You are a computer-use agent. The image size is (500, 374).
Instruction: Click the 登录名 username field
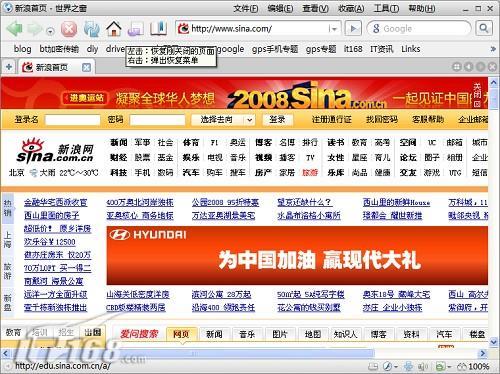point(72,120)
